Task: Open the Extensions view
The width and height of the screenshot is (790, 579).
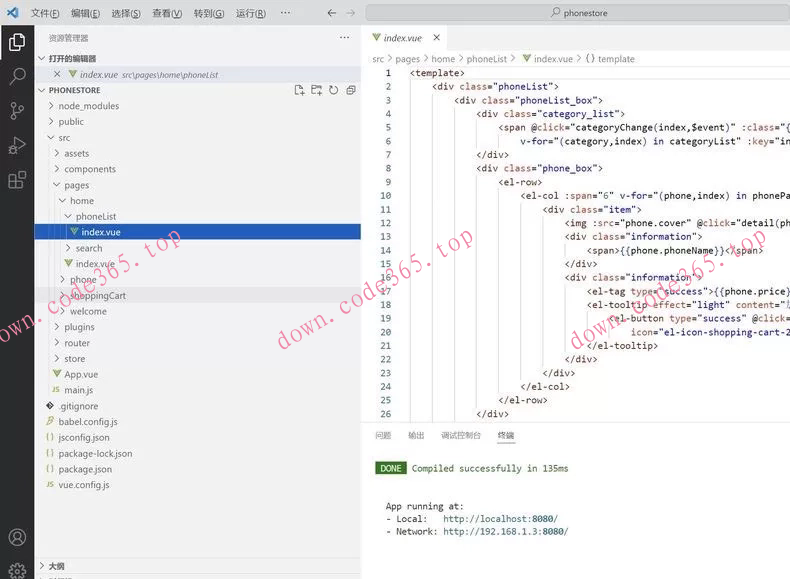Action: tap(17, 181)
